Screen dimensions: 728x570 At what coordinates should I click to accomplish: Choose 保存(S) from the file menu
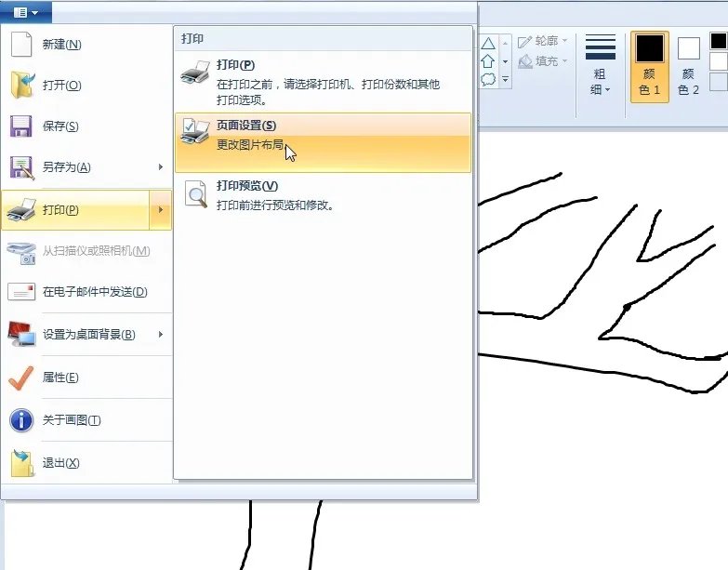point(86,126)
